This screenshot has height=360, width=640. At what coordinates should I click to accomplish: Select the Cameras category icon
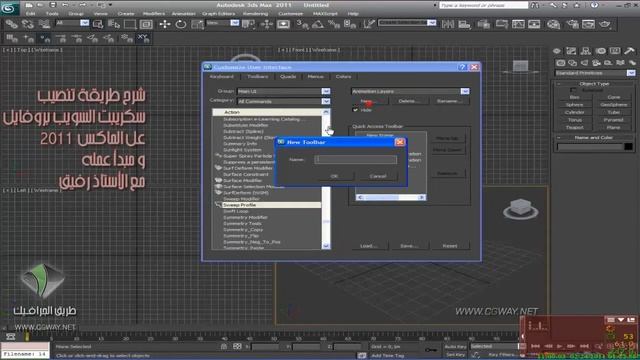click(596, 62)
